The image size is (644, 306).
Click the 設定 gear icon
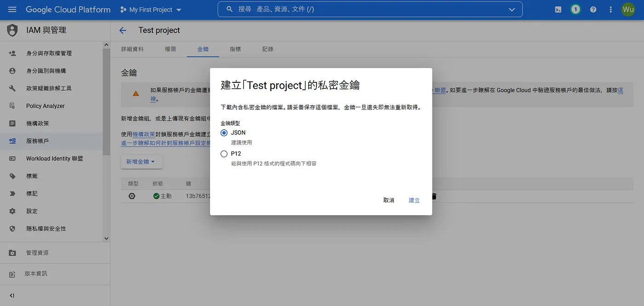(12, 211)
